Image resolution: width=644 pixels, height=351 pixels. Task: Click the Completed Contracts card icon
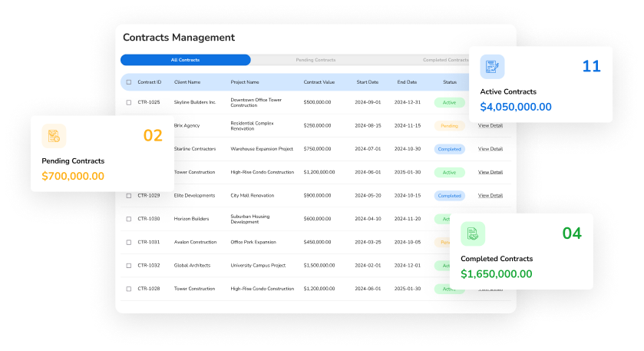pos(473,233)
